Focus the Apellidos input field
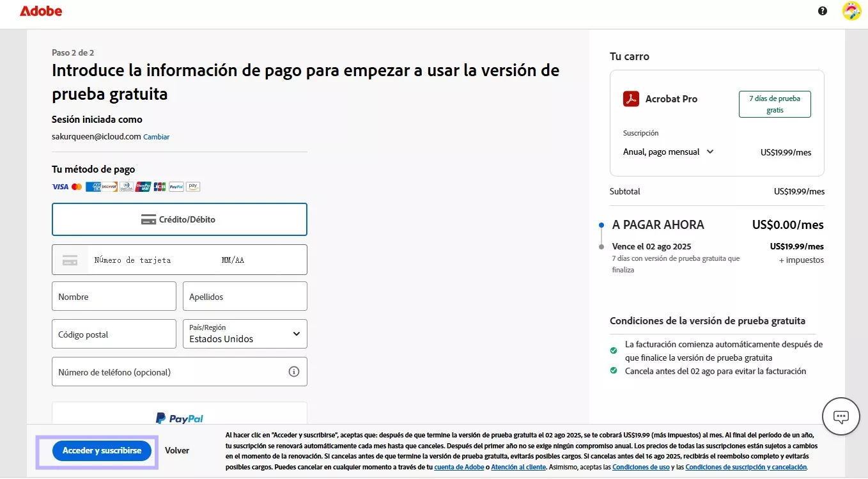The width and height of the screenshot is (868, 479). click(x=245, y=296)
